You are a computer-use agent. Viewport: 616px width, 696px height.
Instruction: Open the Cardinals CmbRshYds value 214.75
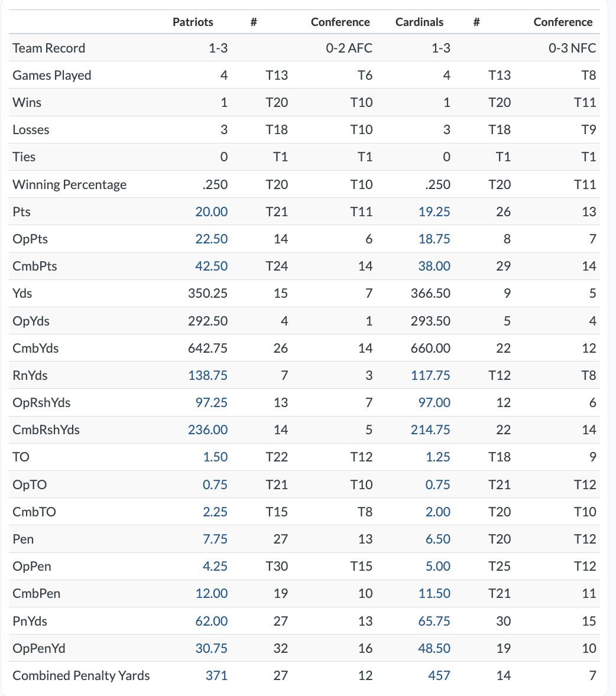click(430, 430)
